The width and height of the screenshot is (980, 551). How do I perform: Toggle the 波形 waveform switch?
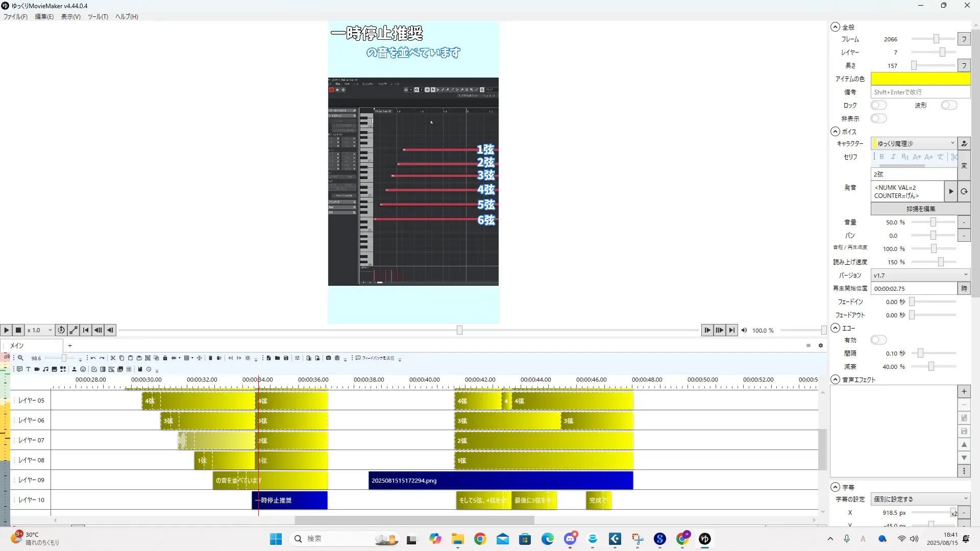[x=949, y=105]
